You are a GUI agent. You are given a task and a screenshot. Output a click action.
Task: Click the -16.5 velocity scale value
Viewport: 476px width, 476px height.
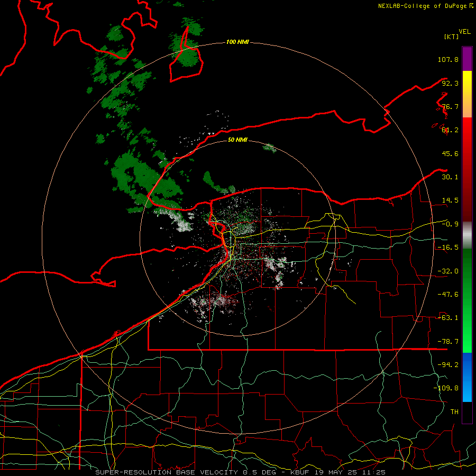coord(448,248)
